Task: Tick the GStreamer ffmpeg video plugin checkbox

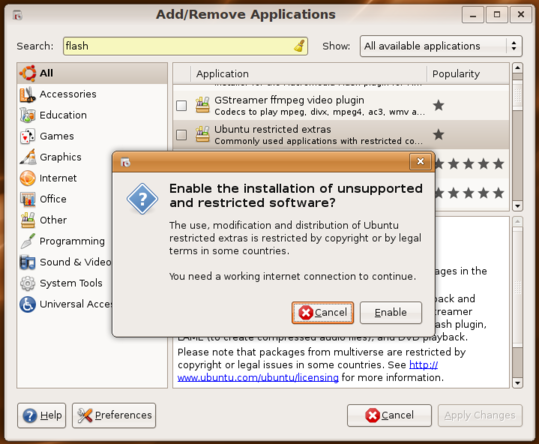Action: click(182, 105)
